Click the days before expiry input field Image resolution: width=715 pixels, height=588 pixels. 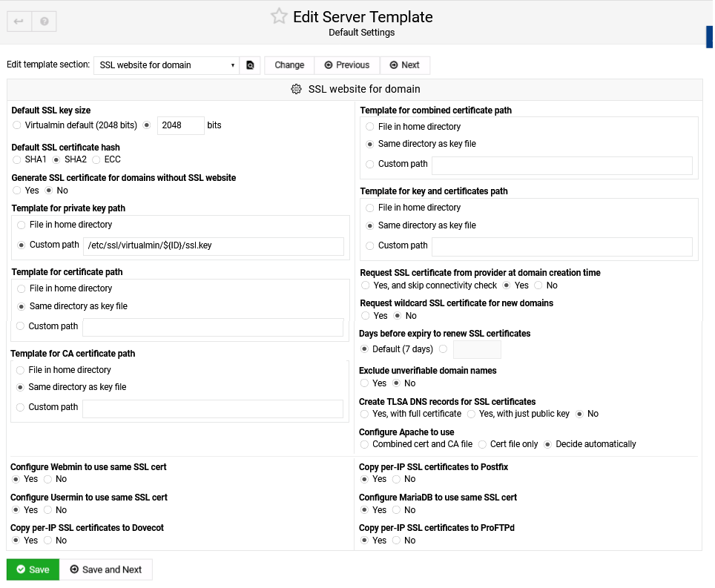[477, 349]
